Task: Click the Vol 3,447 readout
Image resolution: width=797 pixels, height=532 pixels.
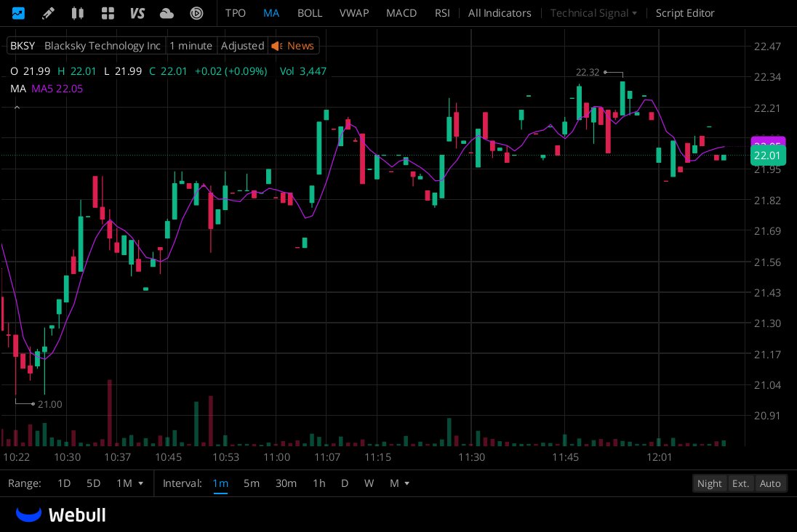Action: click(303, 71)
